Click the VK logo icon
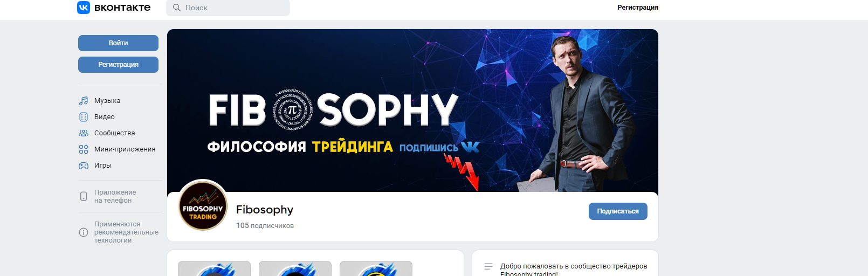This screenshot has height=276, width=868. (x=84, y=8)
